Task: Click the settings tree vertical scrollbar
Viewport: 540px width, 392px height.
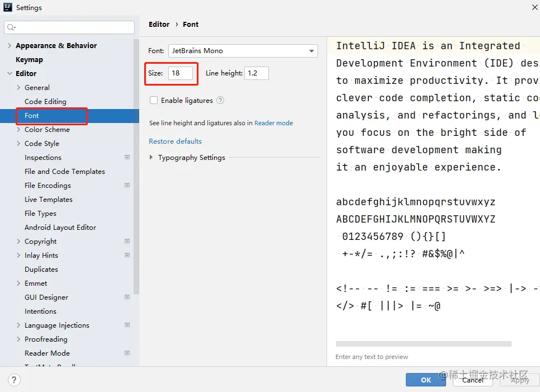Action: (x=136, y=166)
